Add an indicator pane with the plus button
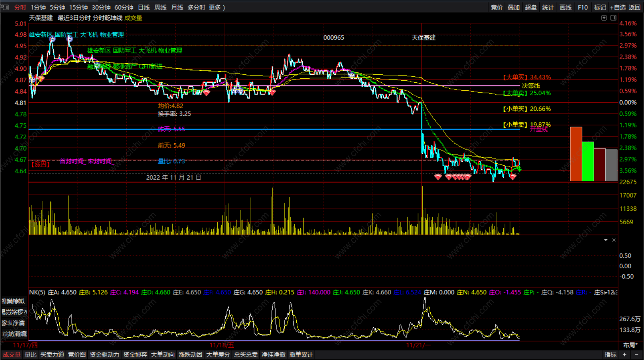 point(625,354)
